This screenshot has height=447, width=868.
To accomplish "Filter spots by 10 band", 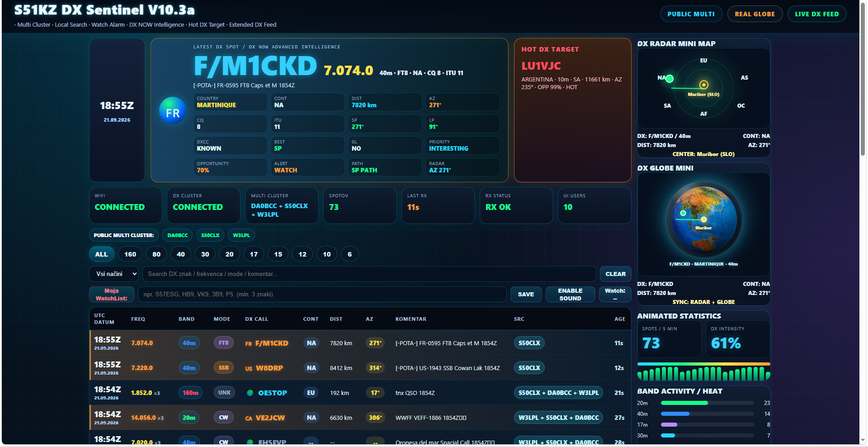I will (x=327, y=254).
